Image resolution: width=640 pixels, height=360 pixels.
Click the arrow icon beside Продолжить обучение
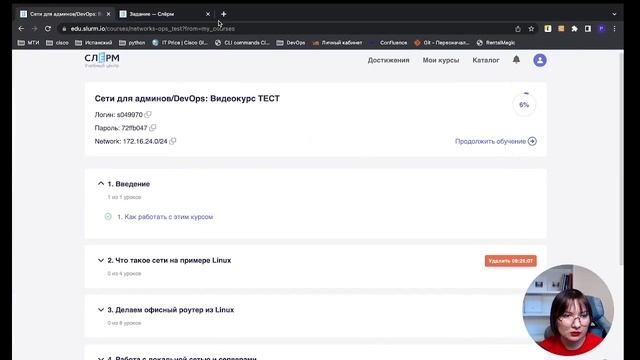(532, 141)
